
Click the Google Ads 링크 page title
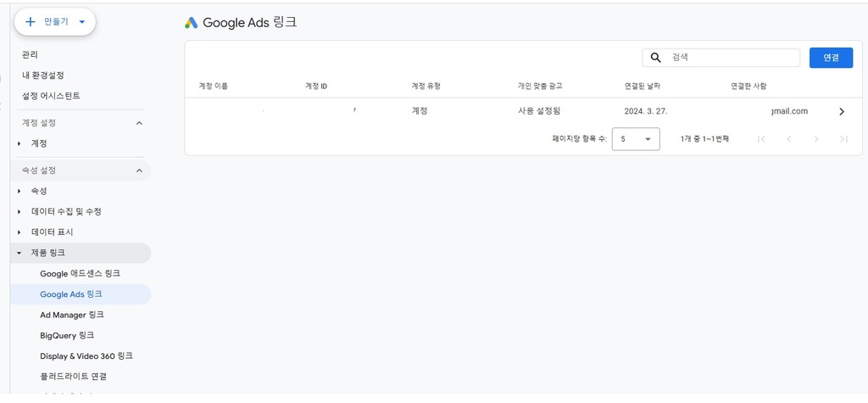click(x=250, y=23)
